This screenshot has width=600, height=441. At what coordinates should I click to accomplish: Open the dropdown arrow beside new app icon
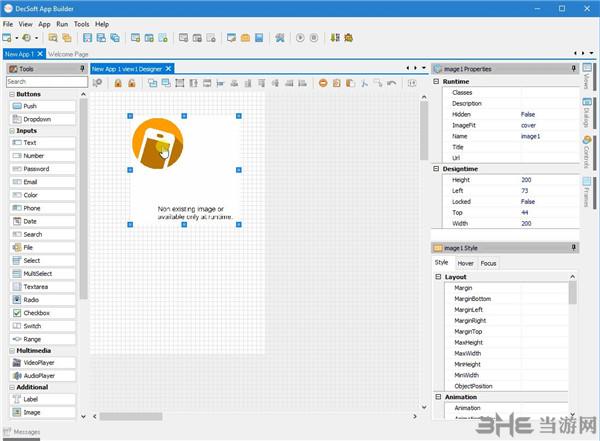pyautogui.click(x=16, y=38)
